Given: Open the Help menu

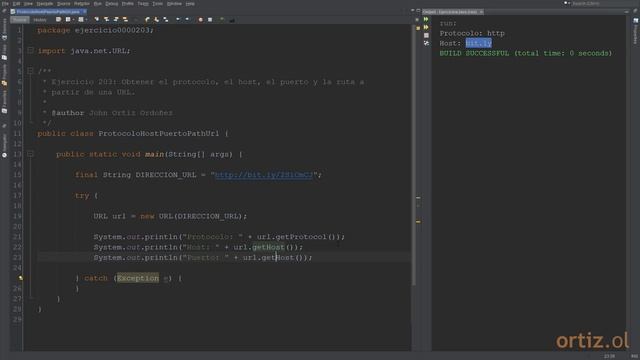Looking at the screenshot, I should coord(190,4).
